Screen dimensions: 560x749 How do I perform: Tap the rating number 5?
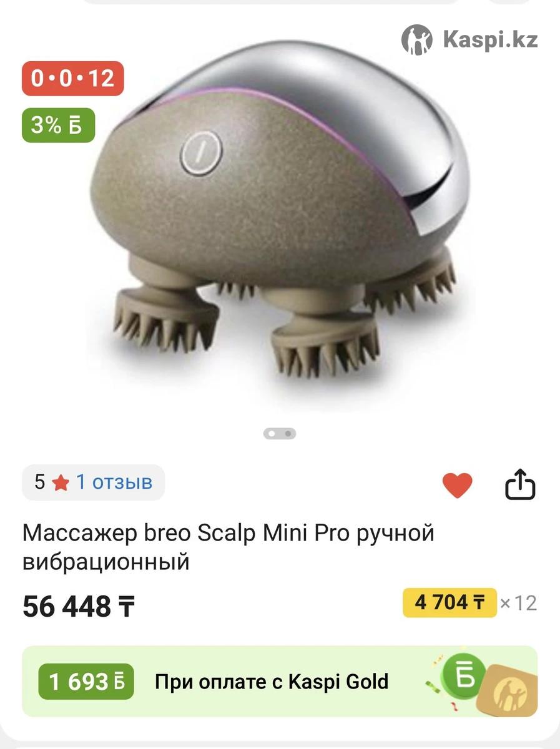pos(40,482)
